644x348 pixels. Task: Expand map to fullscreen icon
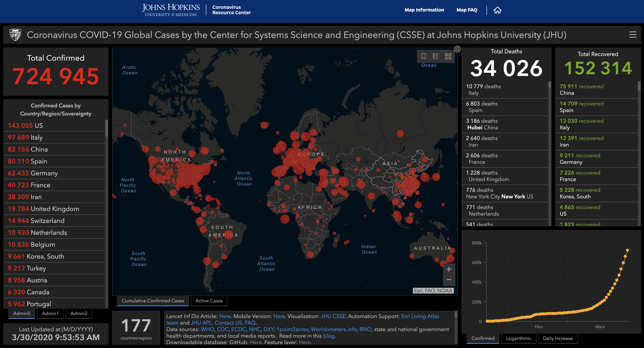[x=457, y=49]
